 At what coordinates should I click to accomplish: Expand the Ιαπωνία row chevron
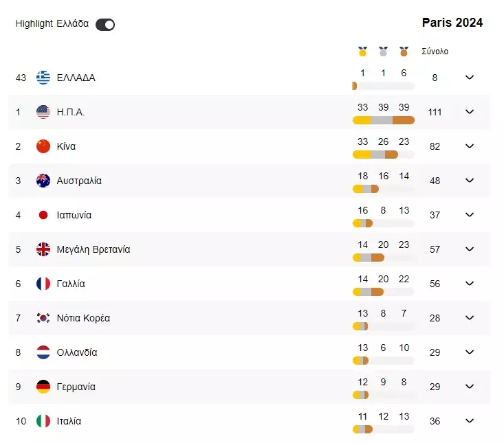(470, 215)
